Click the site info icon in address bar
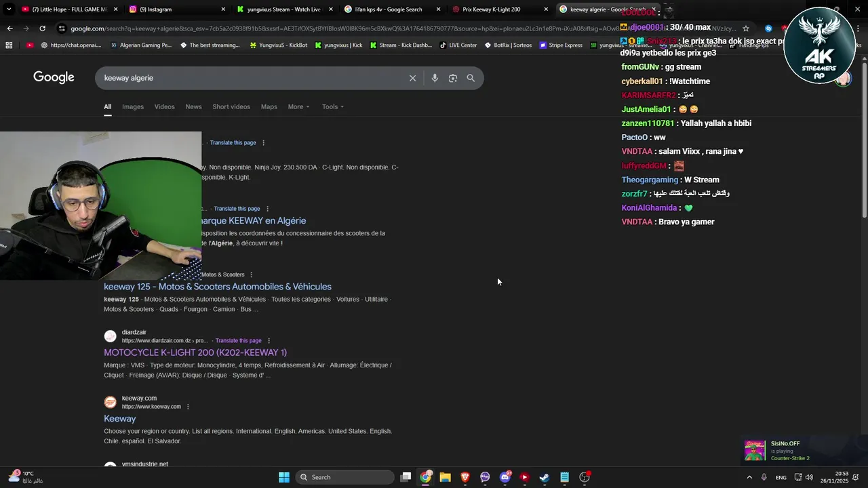Image resolution: width=868 pixels, height=488 pixels. 62,28
